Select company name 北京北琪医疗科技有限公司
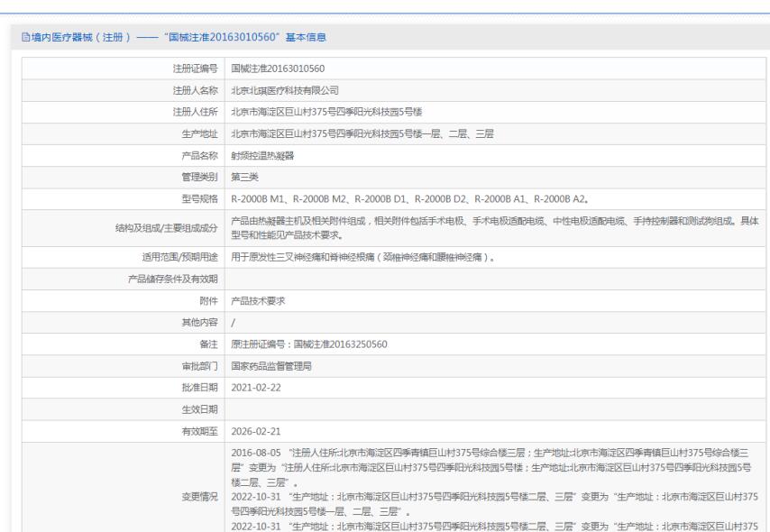The width and height of the screenshot is (770, 532). 285,90
